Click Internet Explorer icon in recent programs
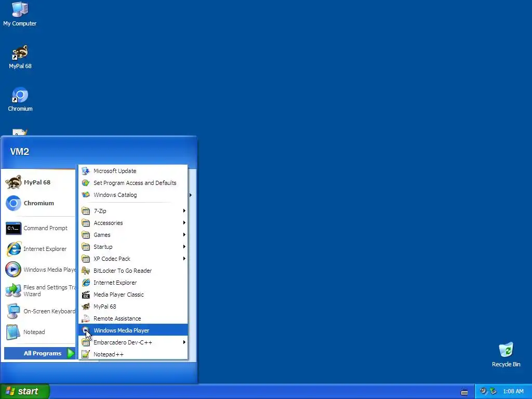532x399 pixels. pos(14,249)
